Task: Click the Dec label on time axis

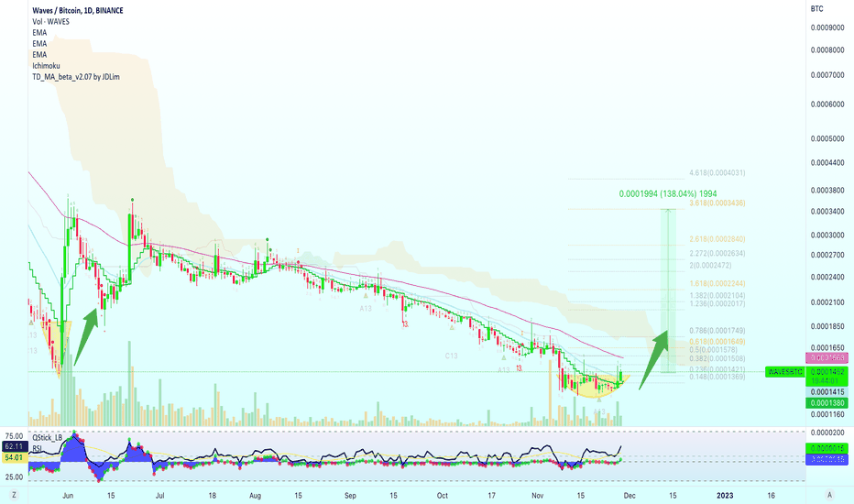Action: pyautogui.click(x=630, y=495)
